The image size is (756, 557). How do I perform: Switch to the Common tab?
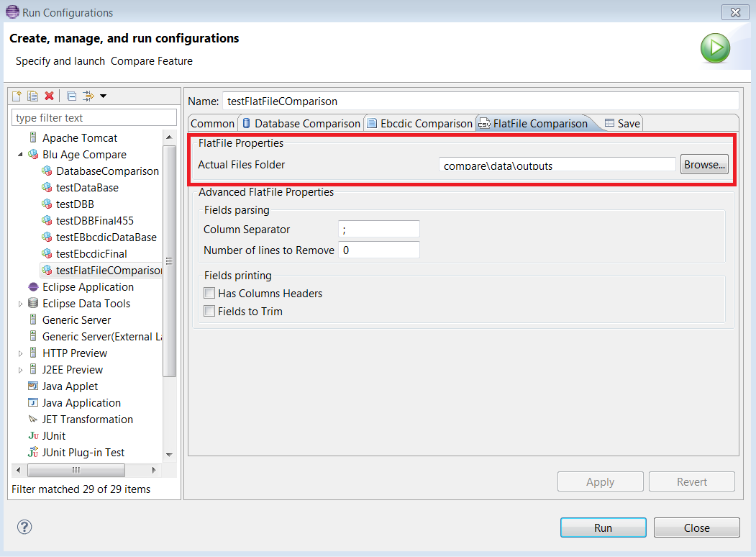(213, 124)
